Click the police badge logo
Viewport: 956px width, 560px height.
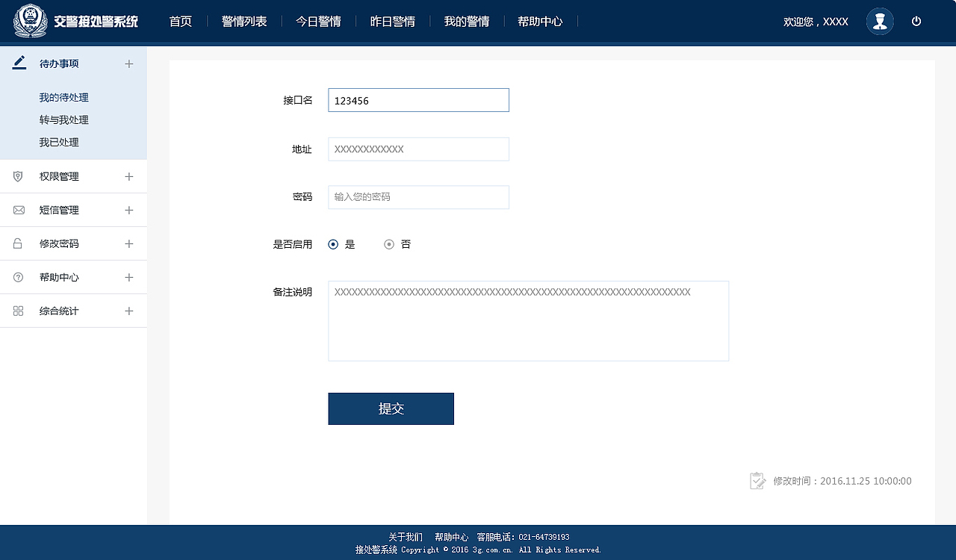click(x=28, y=21)
